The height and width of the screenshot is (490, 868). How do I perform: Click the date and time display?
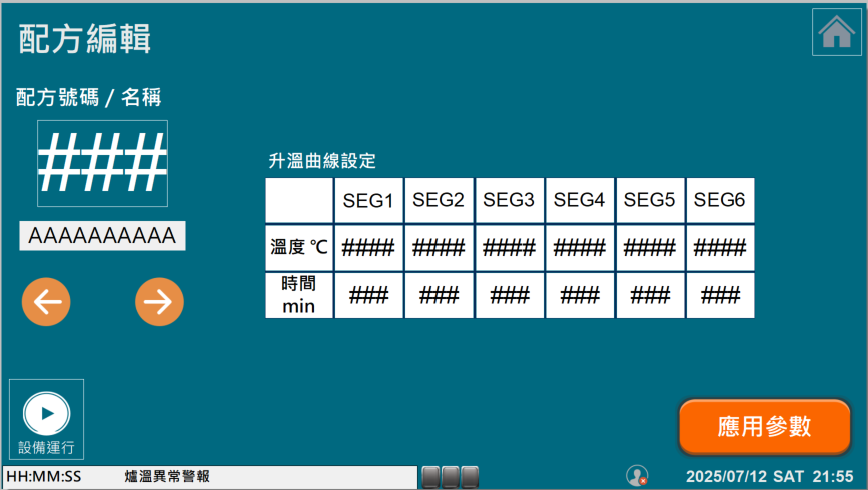pos(769,476)
